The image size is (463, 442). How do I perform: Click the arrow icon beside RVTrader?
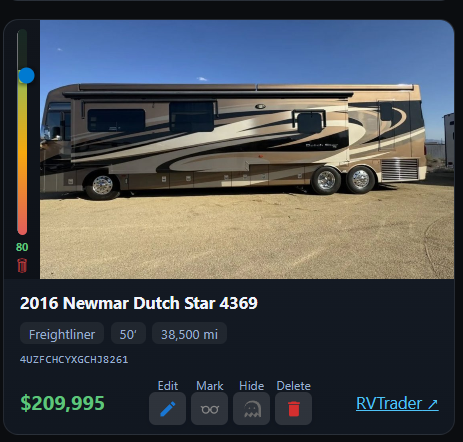pyautogui.click(x=433, y=404)
